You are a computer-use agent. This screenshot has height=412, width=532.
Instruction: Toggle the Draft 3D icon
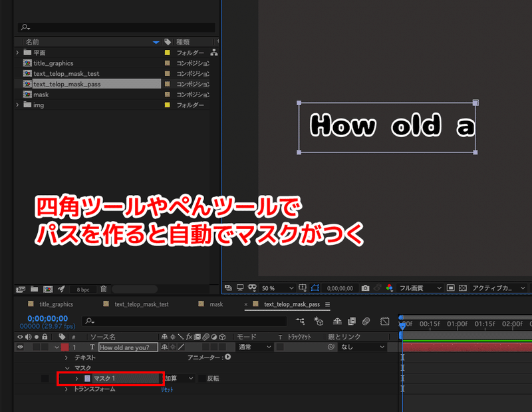(319, 321)
